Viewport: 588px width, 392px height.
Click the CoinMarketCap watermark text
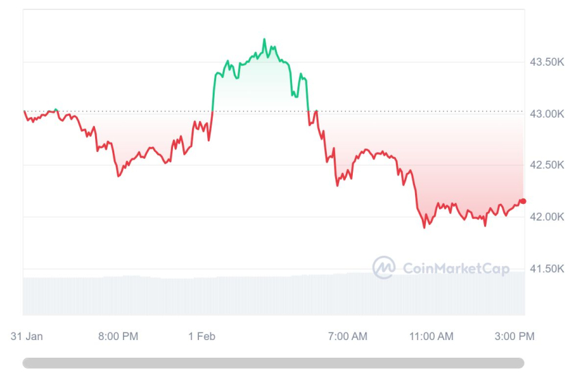pyautogui.click(x=456, y=268)
